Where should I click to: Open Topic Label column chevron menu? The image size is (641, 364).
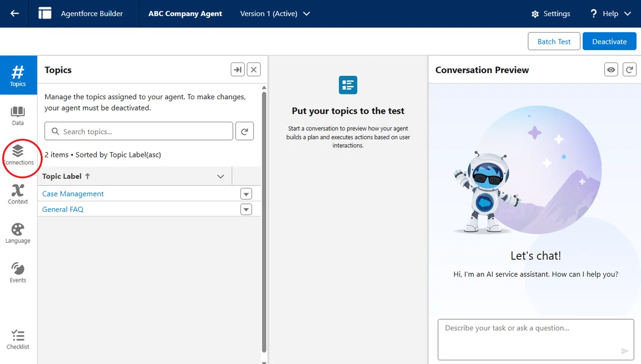(221, 176)
